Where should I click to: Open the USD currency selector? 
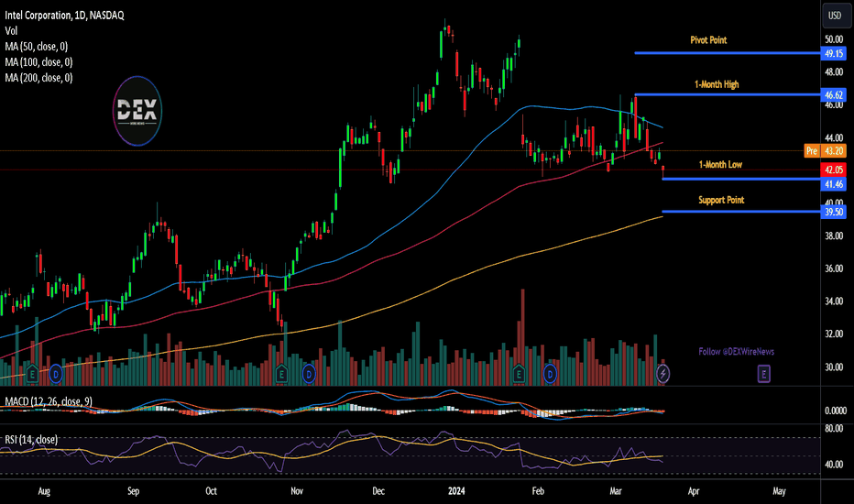pos(835,16)
